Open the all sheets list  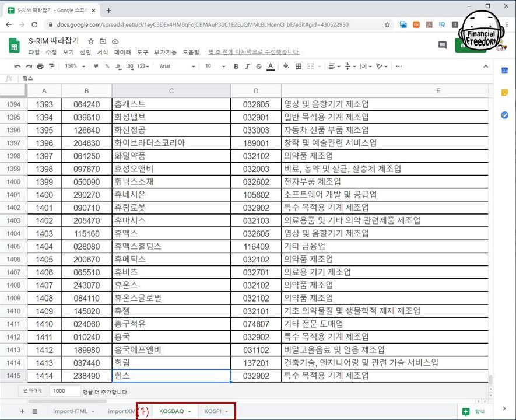pyautogui.click(x=35, y=411)
